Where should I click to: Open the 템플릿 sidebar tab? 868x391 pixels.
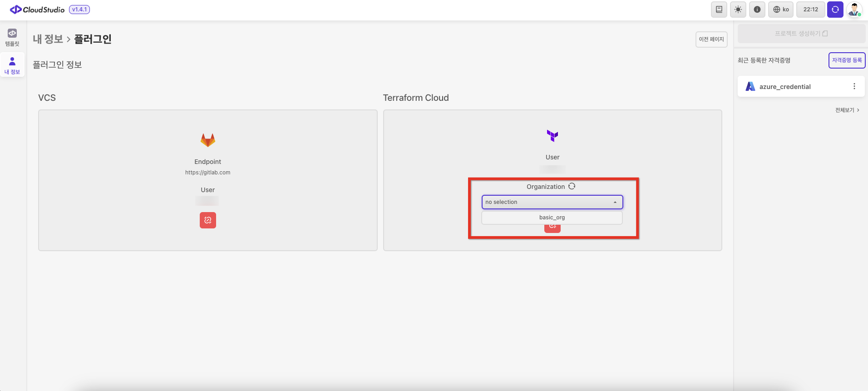pos(12,38)
